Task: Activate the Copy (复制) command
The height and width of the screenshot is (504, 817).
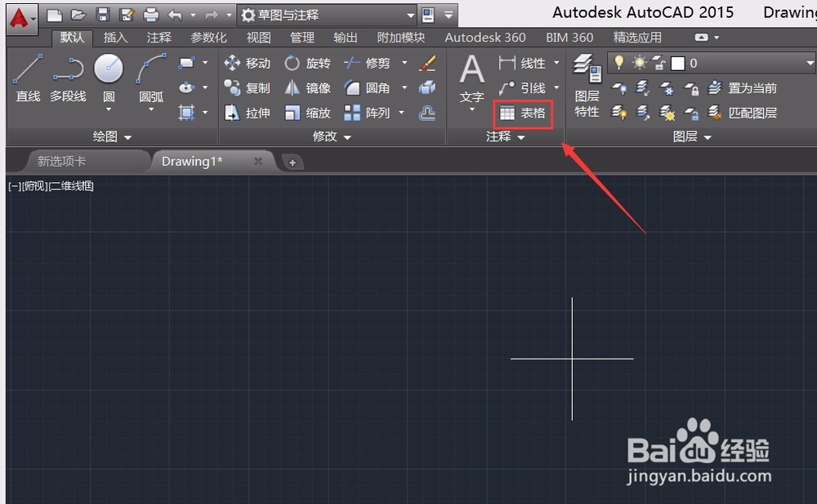Action: [x=248, y=88]
